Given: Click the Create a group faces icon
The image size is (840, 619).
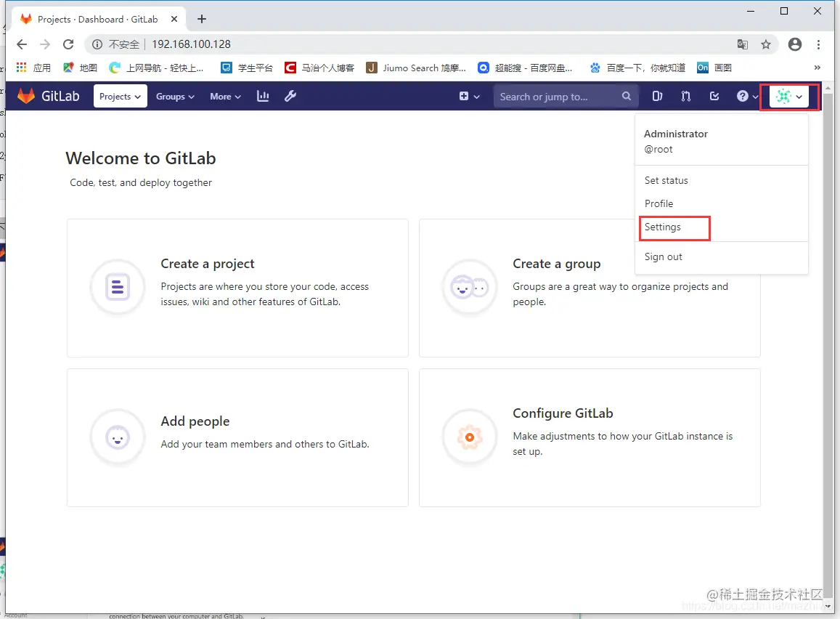Looking at the screenshot, I should pyautogui.click(x=469, y=288).
